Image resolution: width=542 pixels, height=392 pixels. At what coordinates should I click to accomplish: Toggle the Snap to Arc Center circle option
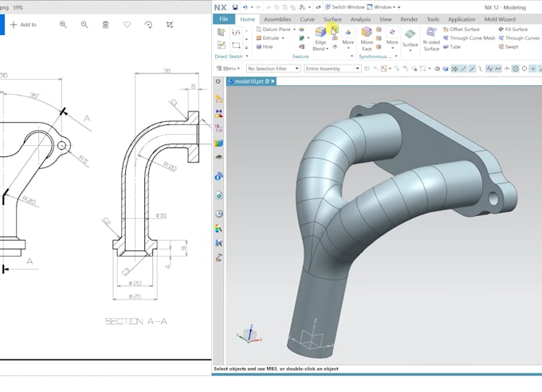point(516,69)
